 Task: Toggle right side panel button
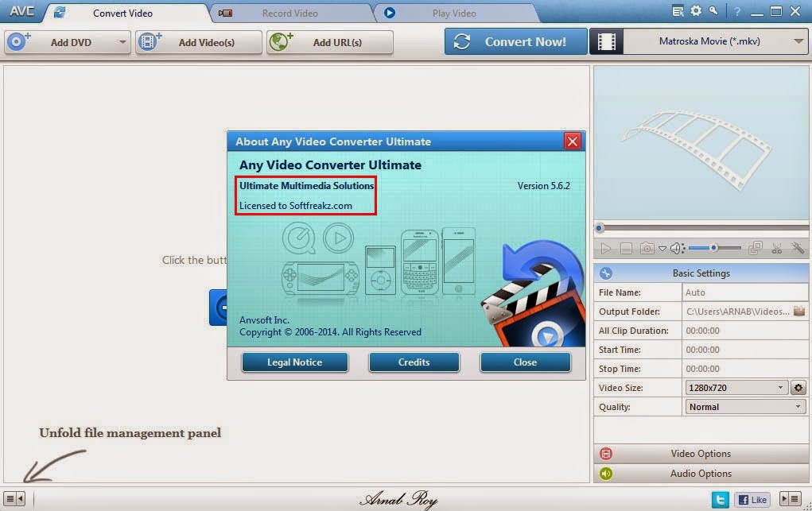[791, 499]
